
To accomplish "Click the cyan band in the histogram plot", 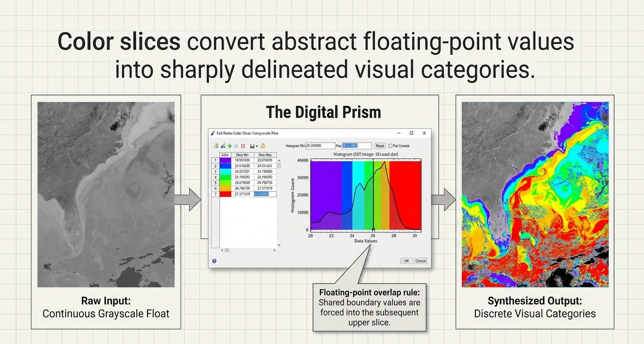I will (x=358, y=194).
